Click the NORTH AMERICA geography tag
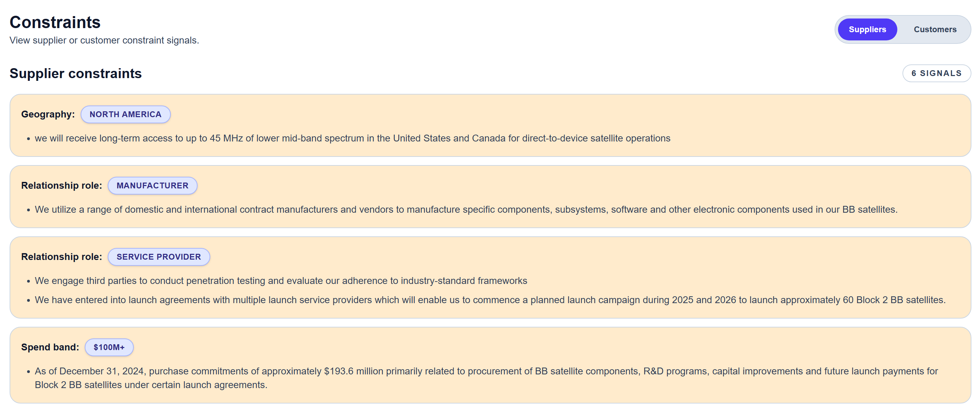The height and width of the screenshot is (410, 980). click(125, 114)
